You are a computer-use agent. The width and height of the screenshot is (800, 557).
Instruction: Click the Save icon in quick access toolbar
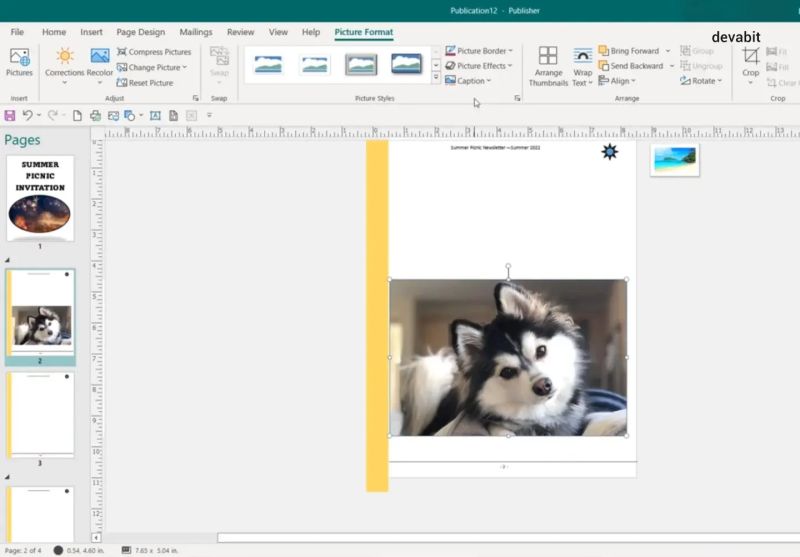click(10, 116)
